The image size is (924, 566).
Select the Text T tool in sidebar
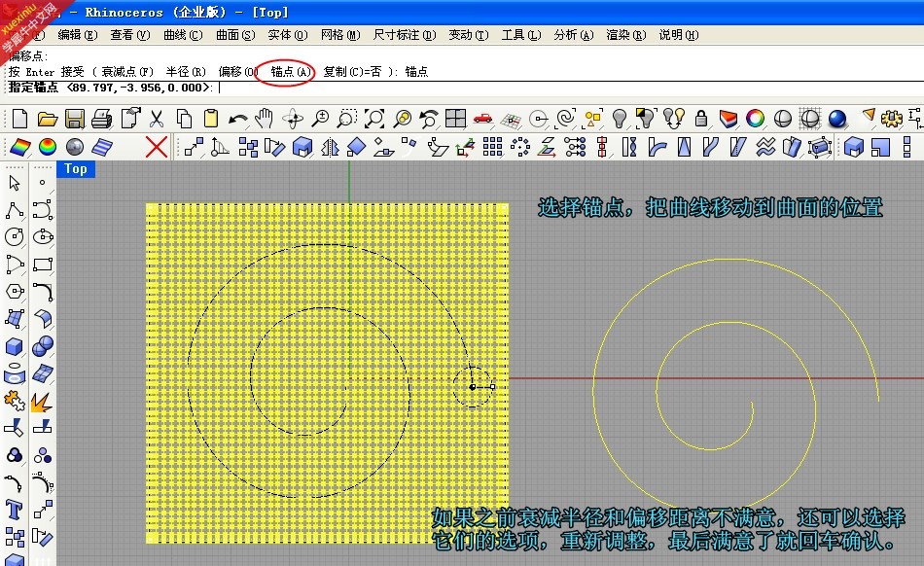click(x=15, y=510)
